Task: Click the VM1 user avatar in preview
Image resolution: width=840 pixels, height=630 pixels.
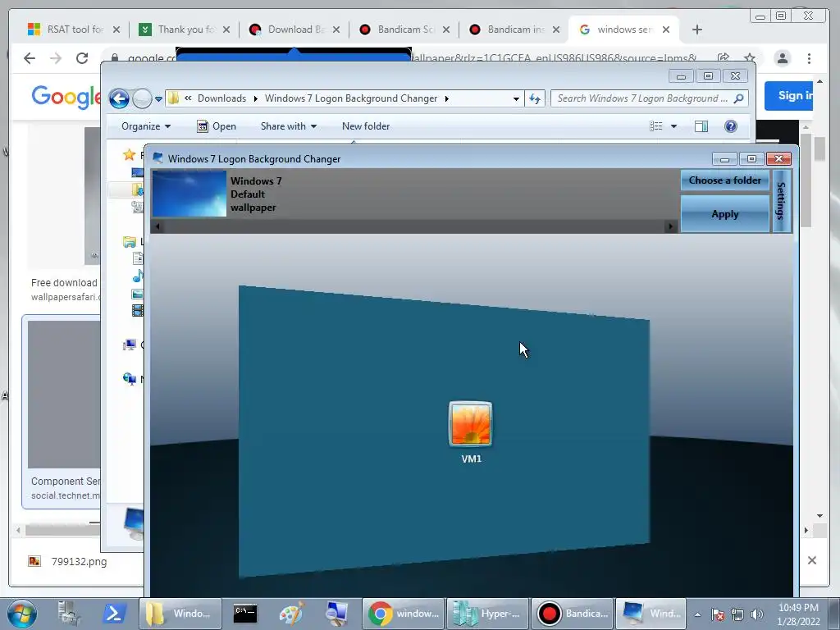Action: pos(470,424)
